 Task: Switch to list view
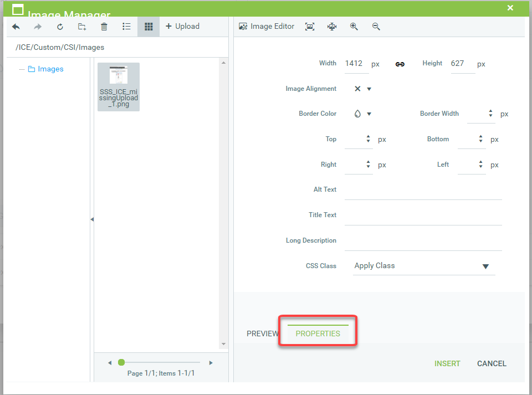point(126,27)
